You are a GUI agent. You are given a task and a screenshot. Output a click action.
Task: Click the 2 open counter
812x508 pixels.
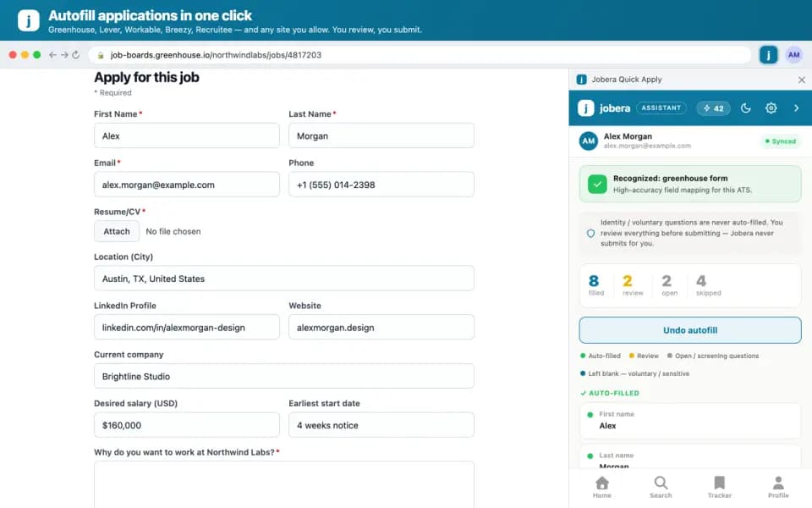click(x=669, y=285)
